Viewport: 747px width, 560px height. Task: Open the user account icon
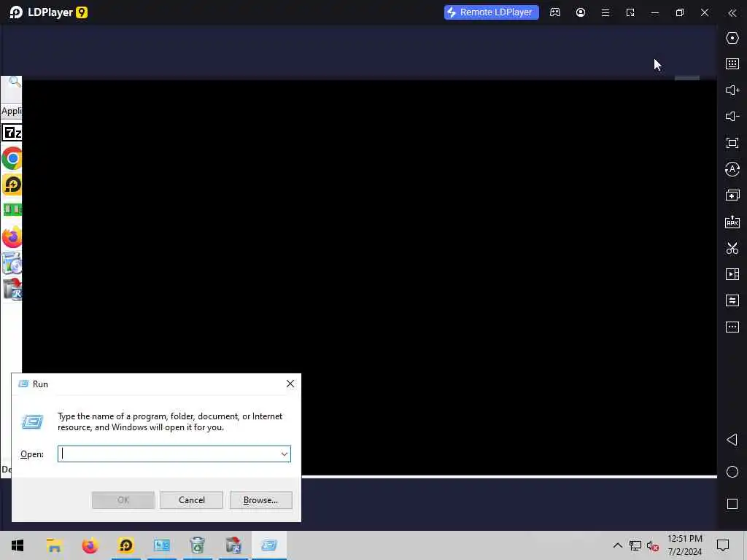pyautogui.click(x=580, y=12)
